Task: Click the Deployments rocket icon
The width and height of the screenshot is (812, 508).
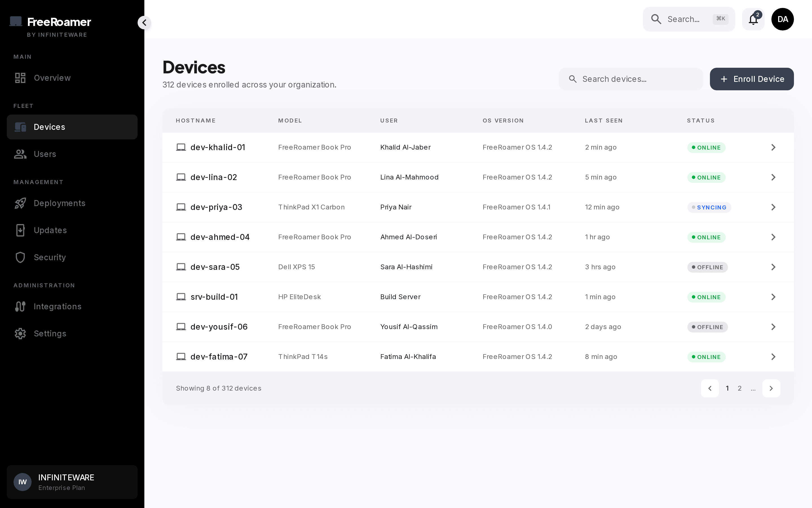Action: click(20, 203)
